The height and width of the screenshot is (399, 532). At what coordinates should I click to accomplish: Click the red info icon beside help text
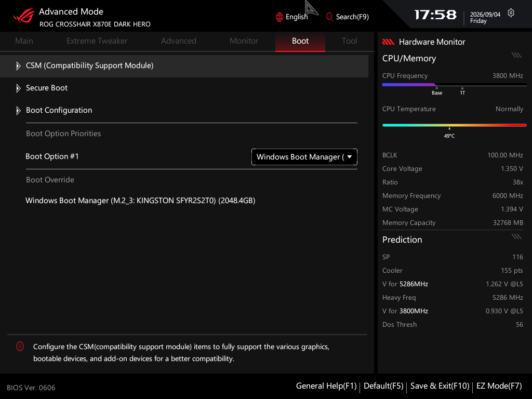[x=20, y=347]
